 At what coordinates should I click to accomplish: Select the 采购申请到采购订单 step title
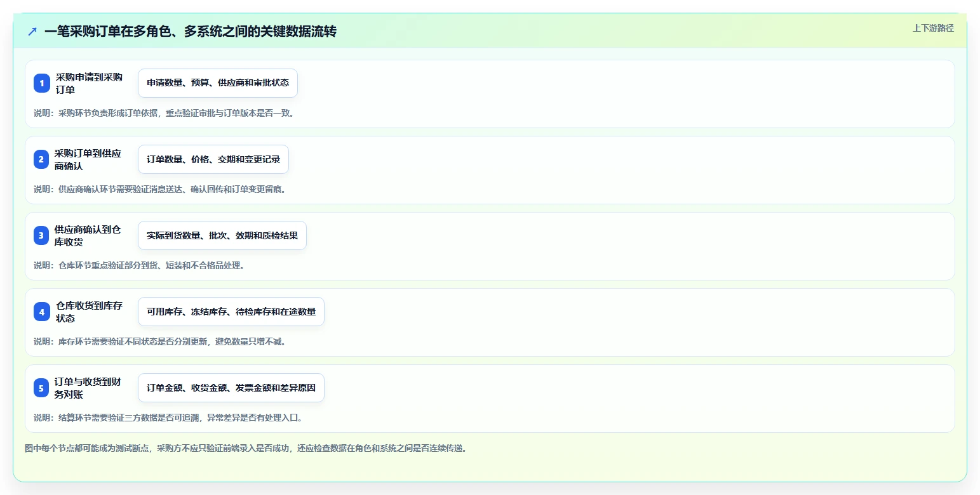pyautogui.click(x=89, y=83)
